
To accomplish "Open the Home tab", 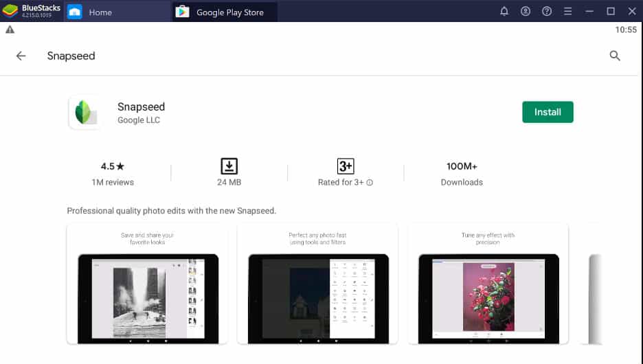I will point(117,12).
